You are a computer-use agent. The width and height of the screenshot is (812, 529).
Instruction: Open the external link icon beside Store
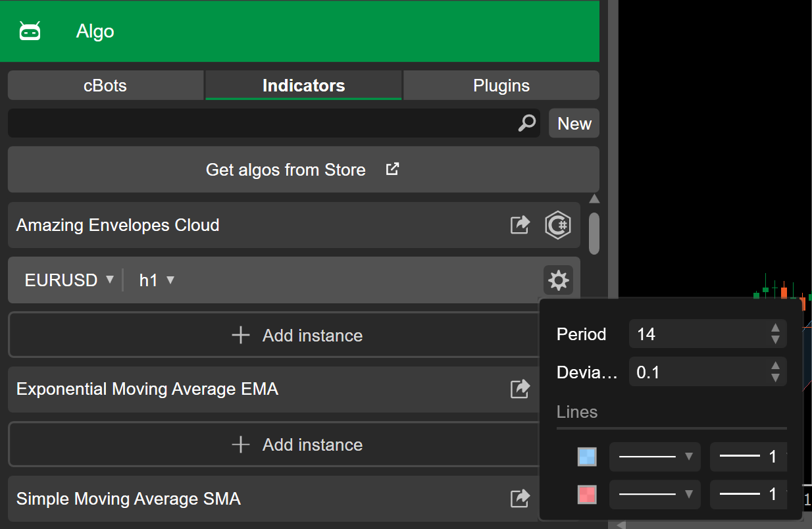click(x=392, y=169)
